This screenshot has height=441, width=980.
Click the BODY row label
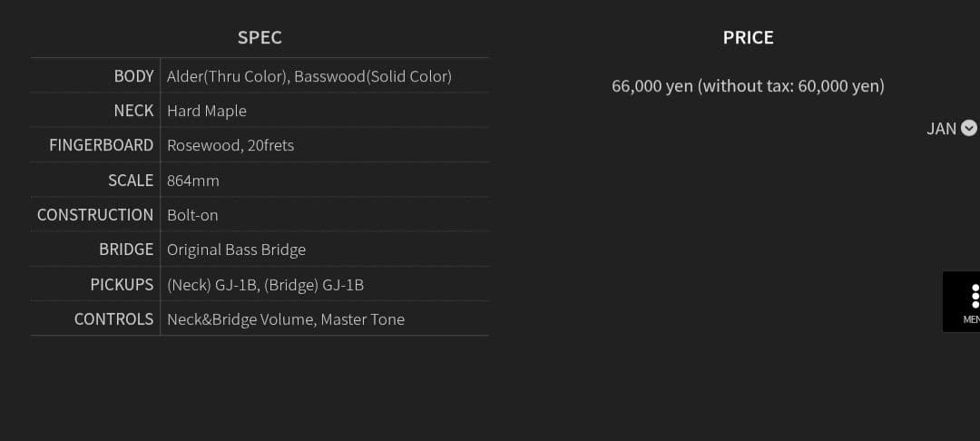(133, 76)
